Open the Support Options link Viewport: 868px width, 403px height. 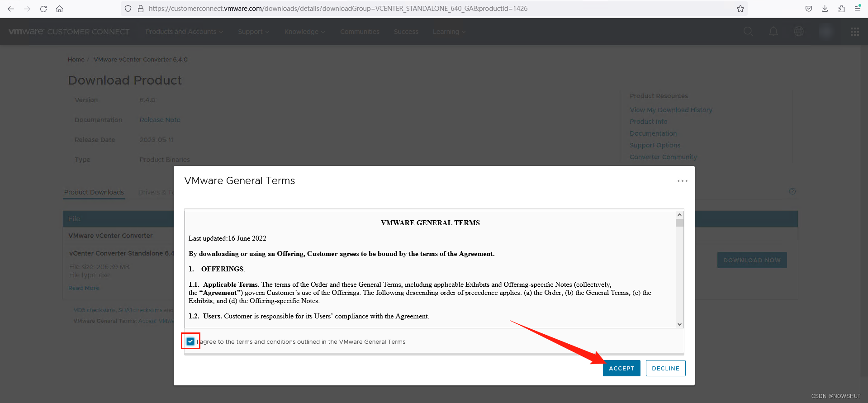coord(655,145)
